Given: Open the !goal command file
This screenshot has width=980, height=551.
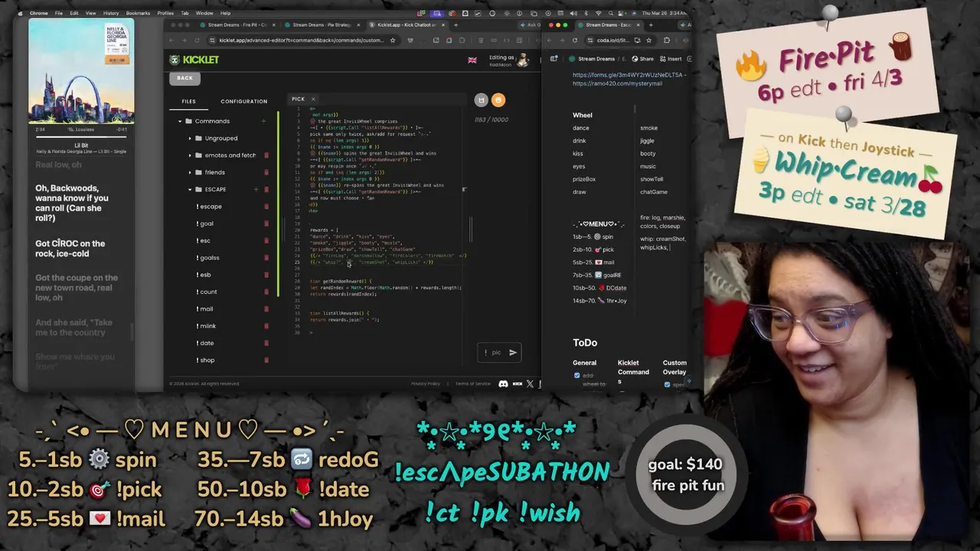Looking at the screenshot, I should coord(205,223).
